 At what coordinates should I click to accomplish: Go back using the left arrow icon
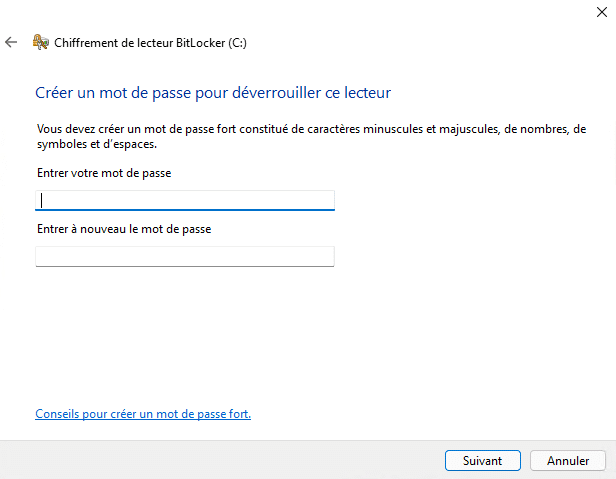click(11, 42)
